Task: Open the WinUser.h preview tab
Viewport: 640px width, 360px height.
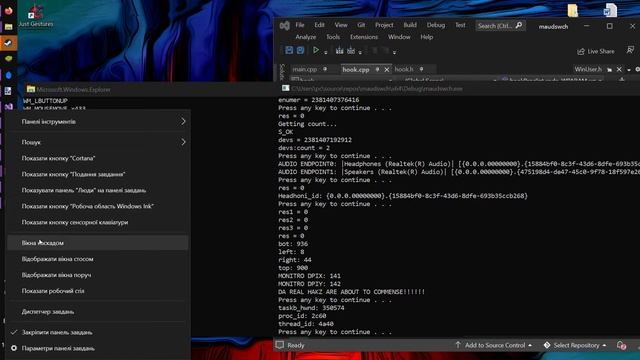Action: click(x=588, y=69)
